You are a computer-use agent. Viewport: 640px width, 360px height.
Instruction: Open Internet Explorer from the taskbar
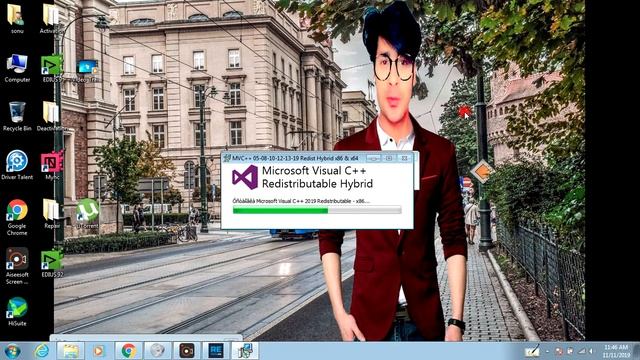pos(42,351)
